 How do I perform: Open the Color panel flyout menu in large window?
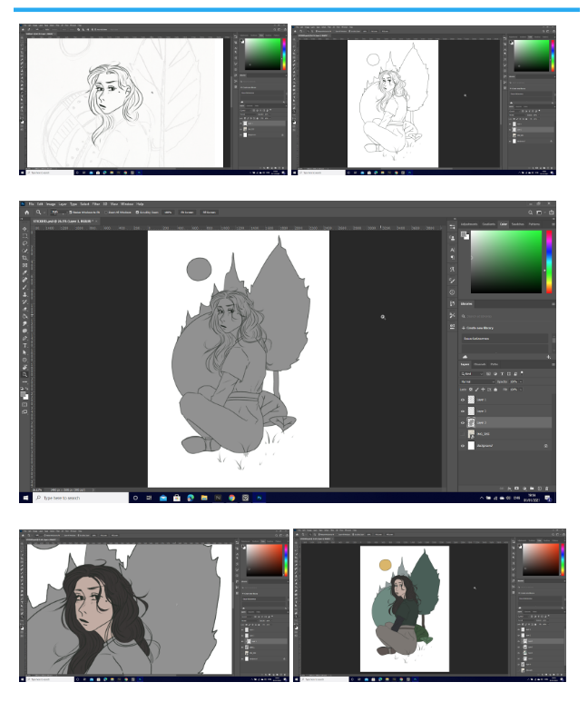[554, 223]
